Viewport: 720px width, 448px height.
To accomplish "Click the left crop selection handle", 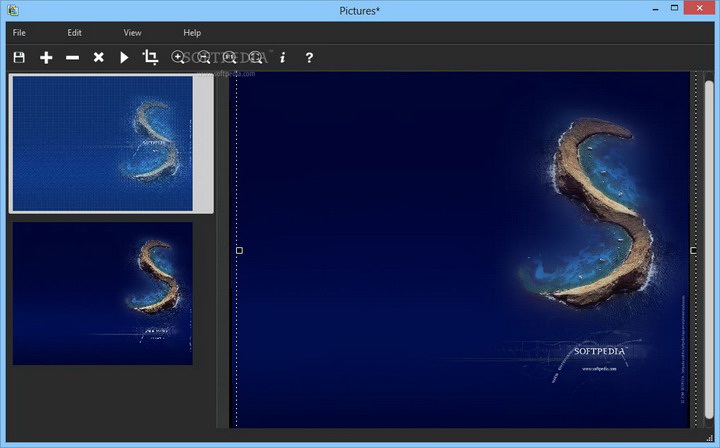I will 239,250.
